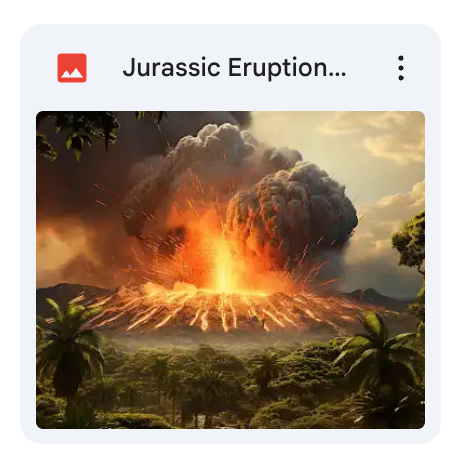The height and width of the screenshot is (458, 456).
Task: Expand file actions for Jurassic Eruption
Action: [401, 68]
